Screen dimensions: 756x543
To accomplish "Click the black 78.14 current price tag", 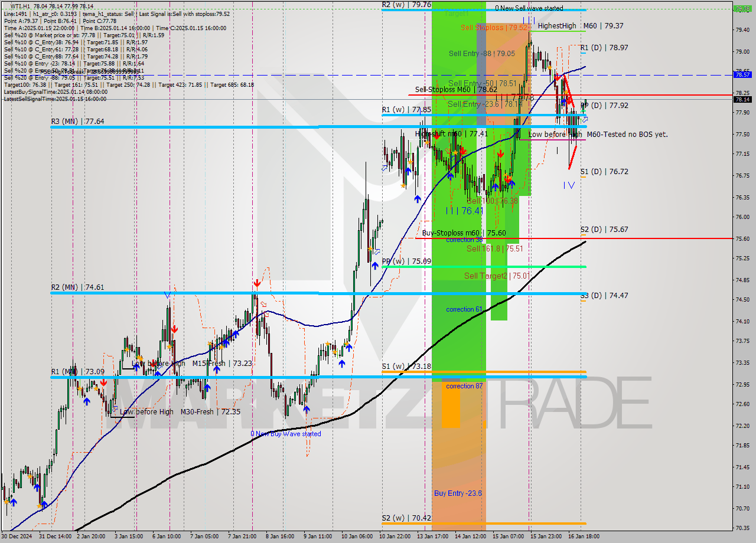I will pos(742,99).
